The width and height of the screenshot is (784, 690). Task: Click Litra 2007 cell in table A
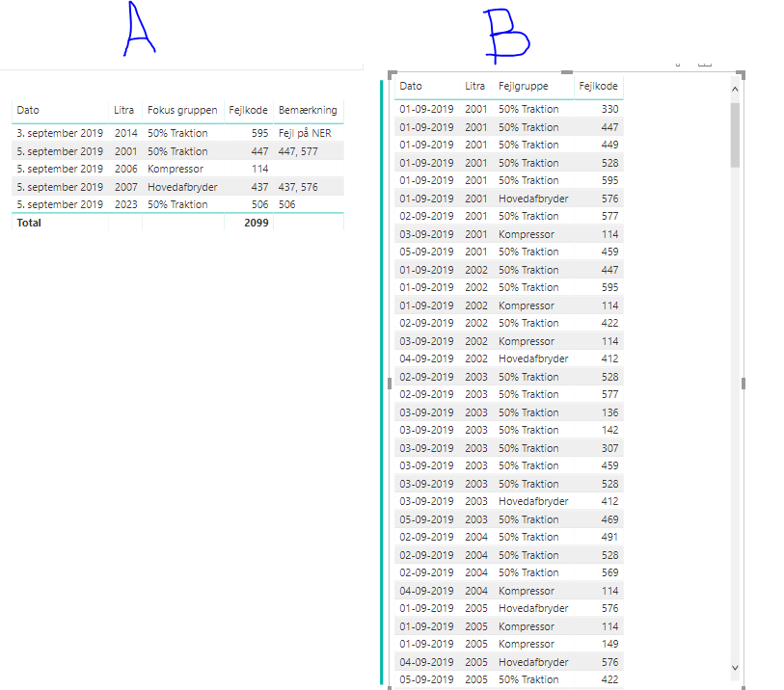126,187
